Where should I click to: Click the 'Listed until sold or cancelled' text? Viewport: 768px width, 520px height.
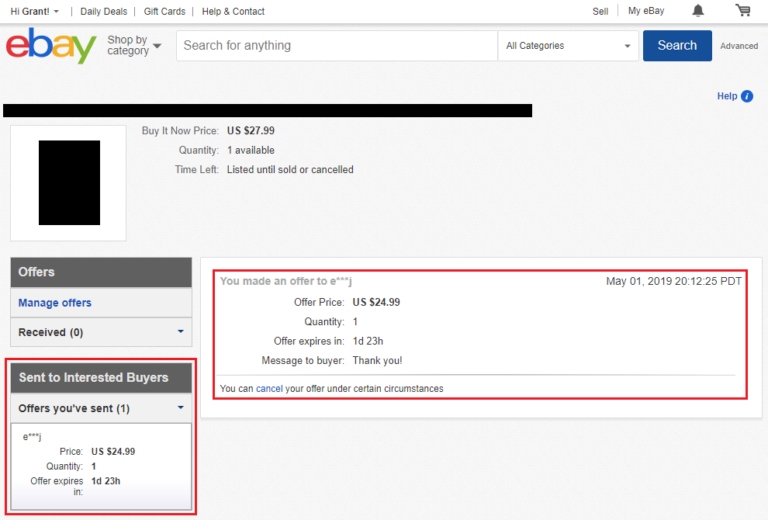tap(290, 169)
